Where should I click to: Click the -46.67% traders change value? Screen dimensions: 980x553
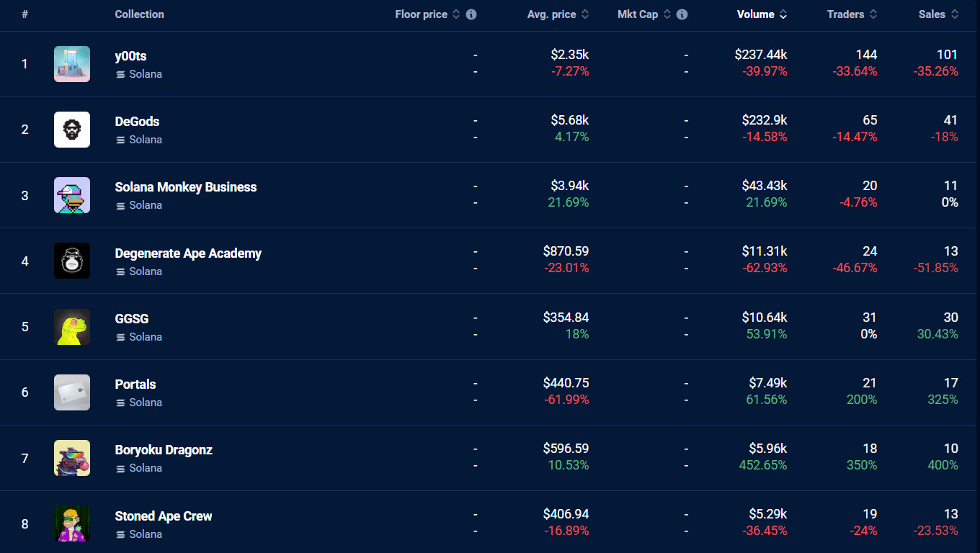click(x=855, y=268)
